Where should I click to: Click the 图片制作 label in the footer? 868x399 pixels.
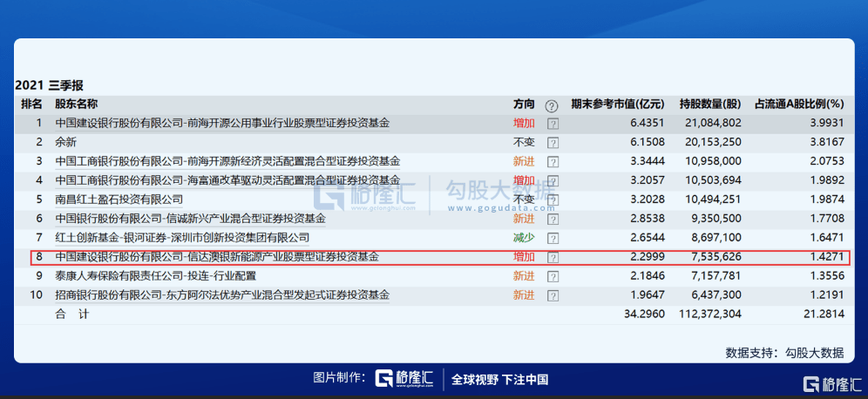coord(339,378)
